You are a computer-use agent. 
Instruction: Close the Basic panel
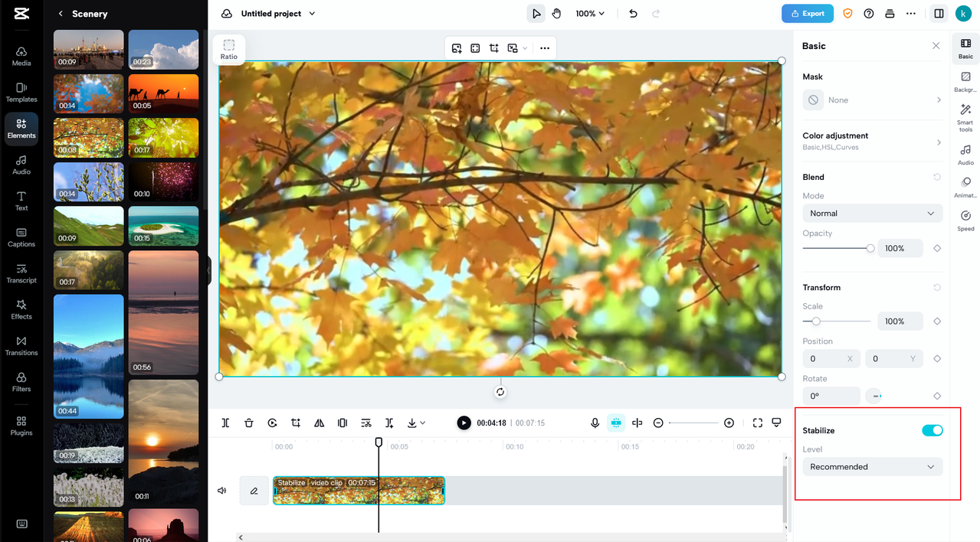tap(936, 46)
